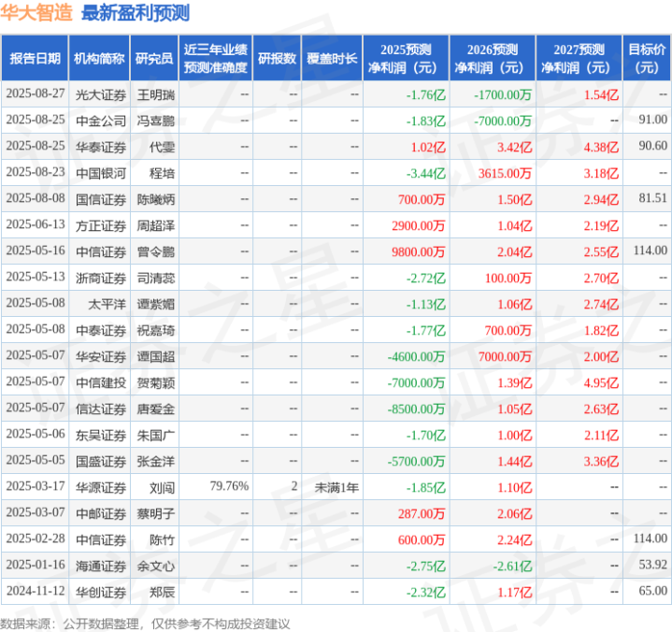The image size is (672, 632).
Task: Click target price 114.00 for 曾令鹏
Action: 651,251
